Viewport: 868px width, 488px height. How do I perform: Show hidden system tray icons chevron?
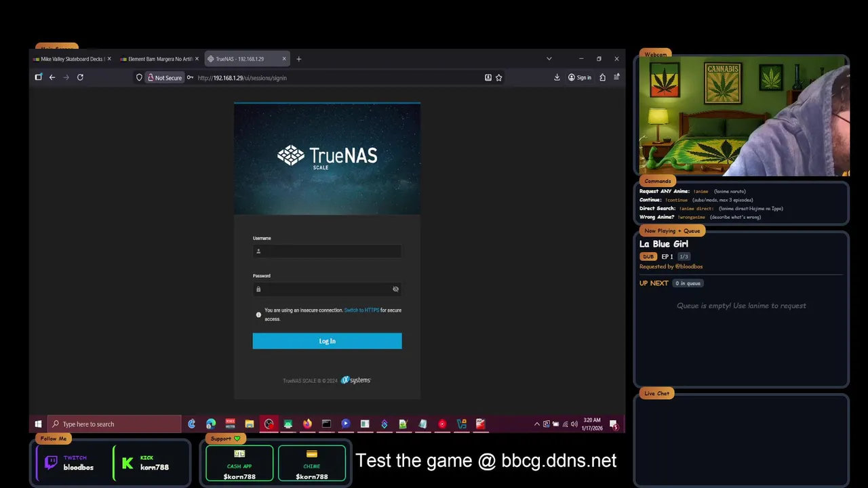tap(537, 424)
